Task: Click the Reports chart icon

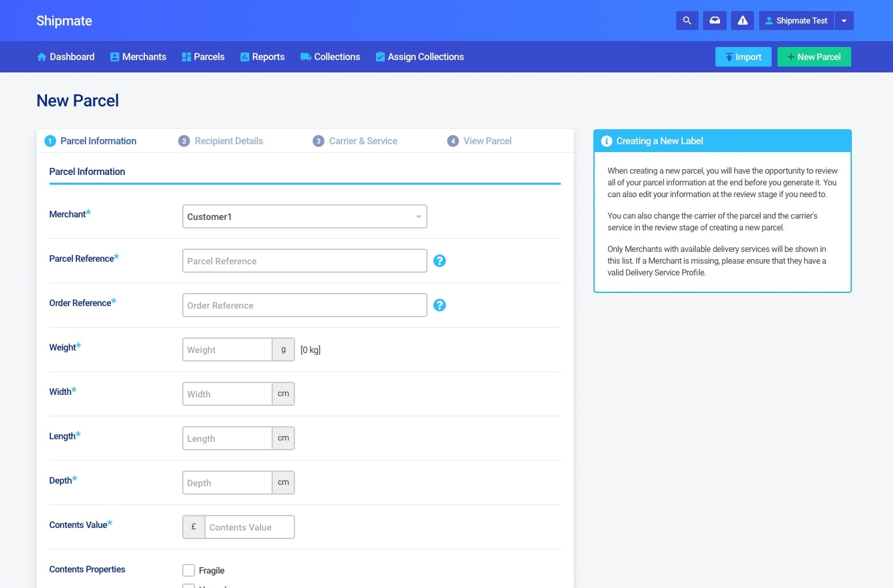Action: 245,57
